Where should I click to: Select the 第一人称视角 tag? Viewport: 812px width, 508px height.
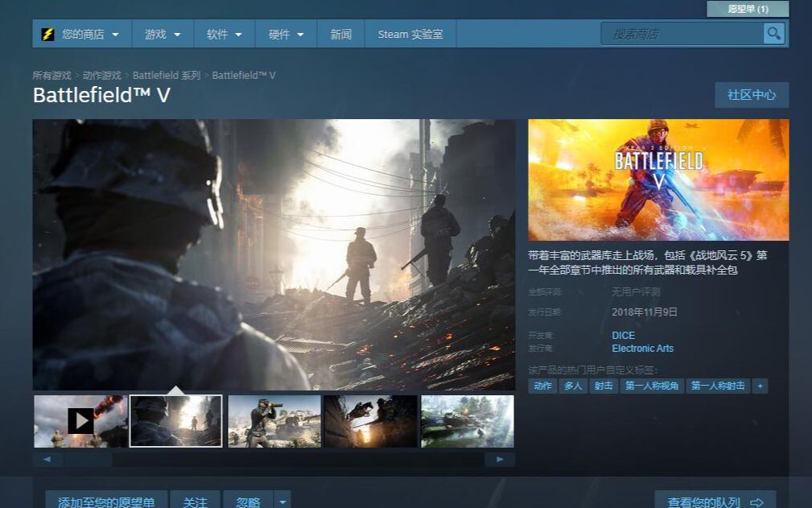coord(652,386)
